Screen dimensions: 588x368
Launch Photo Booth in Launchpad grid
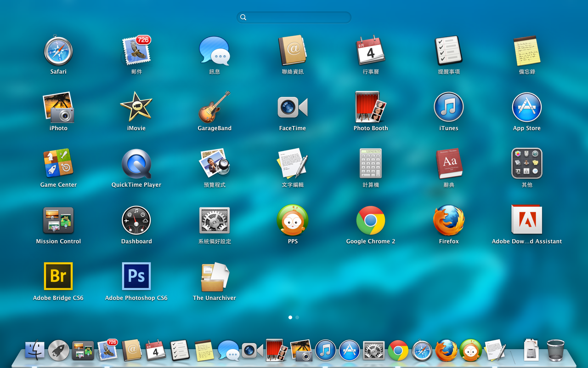(x=371, y=107)
